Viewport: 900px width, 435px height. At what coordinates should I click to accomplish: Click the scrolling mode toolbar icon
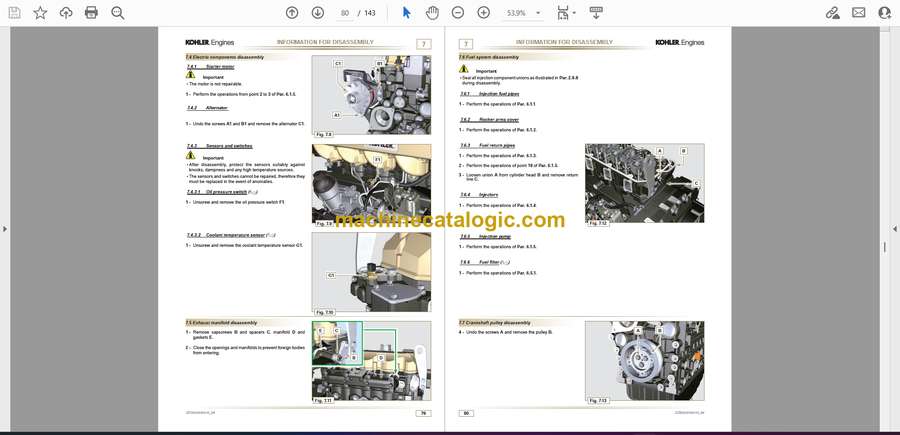(x=596, y=13)
